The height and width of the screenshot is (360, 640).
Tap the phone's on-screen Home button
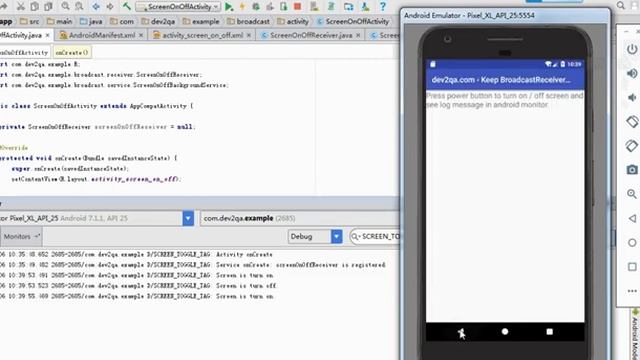coord(505,331)
